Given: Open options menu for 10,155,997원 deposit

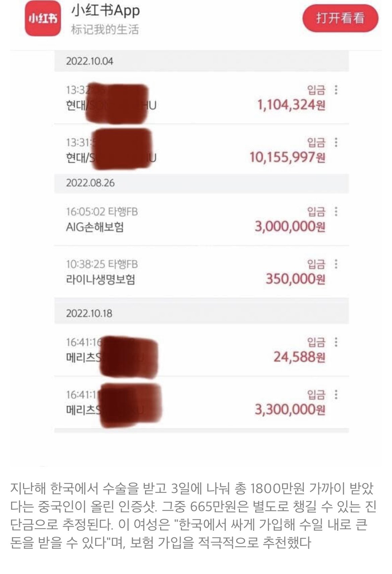Looking at the screenshot, I should click(336, 142).
